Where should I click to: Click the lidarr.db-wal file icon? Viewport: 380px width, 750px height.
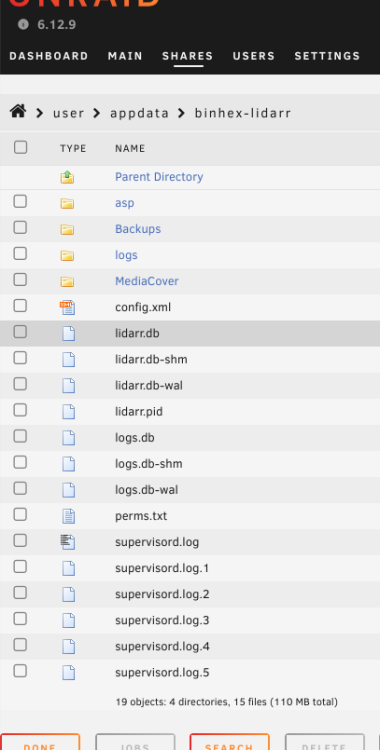pyautogui.click(x=68, y=386)
